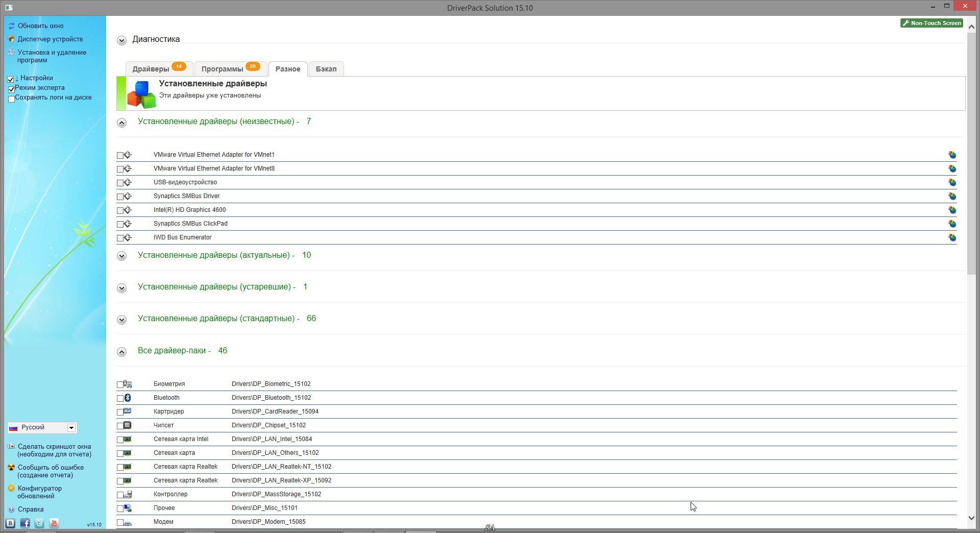
Task: Click the refresh window icon in the sidebar
Action: (11, 26)
